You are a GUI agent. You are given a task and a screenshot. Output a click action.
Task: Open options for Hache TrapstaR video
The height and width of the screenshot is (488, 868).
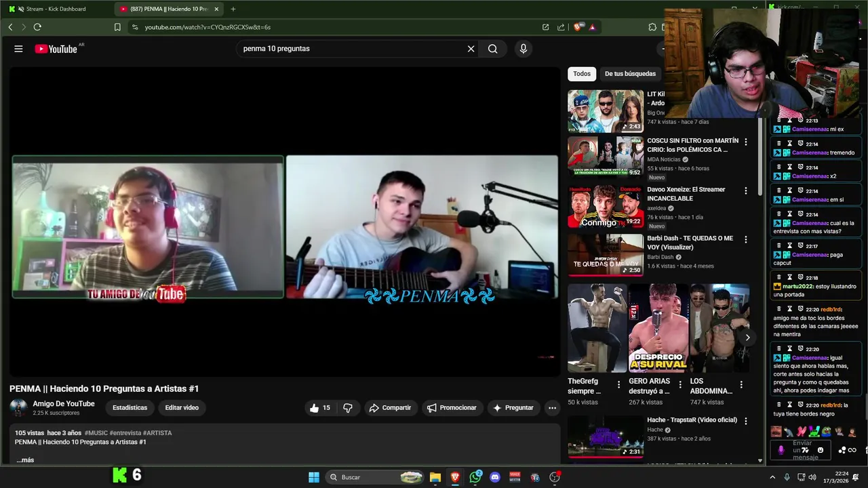click(746, 422)
